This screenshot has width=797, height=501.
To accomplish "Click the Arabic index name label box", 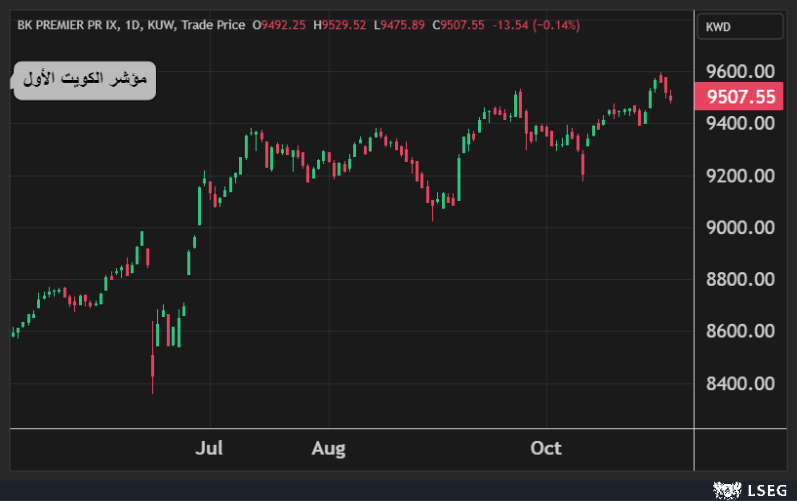I will 85,79.
